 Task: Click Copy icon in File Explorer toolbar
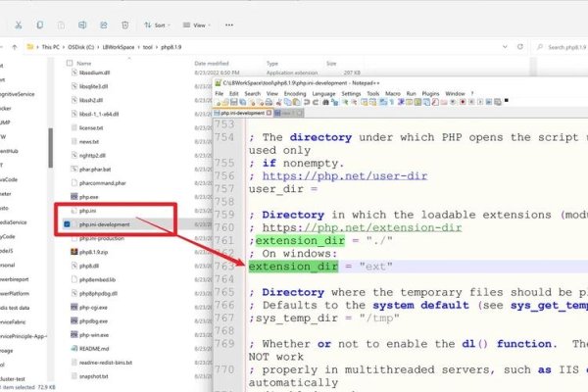[x=39, y=25]
